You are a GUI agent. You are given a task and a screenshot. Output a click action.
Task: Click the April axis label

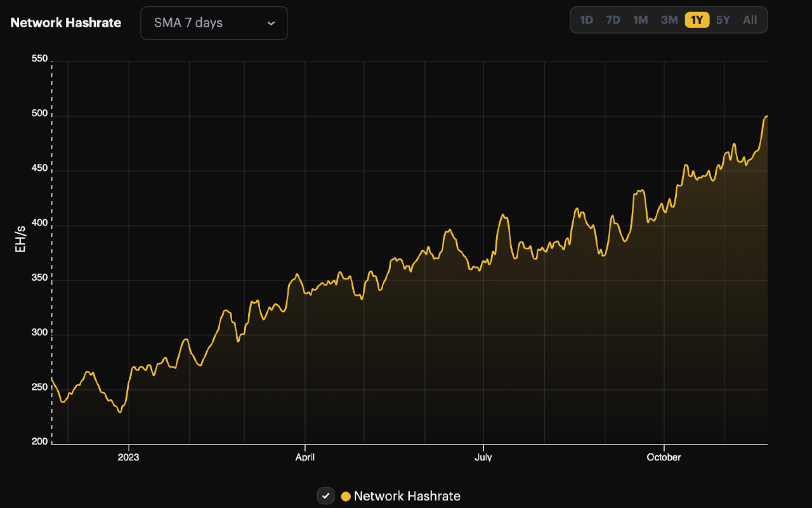305,457
